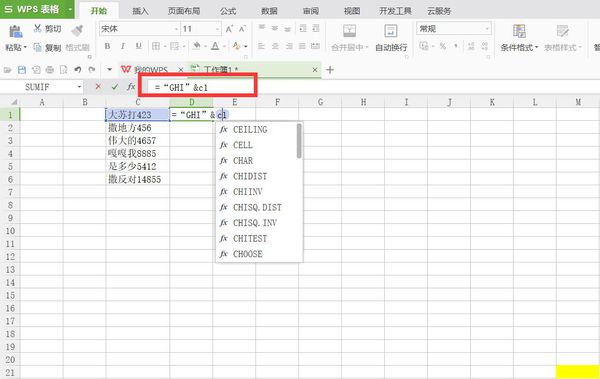This screenshot has height=379, width=600.
Task: Open print preview from quick access
Action: click(64, 70)
